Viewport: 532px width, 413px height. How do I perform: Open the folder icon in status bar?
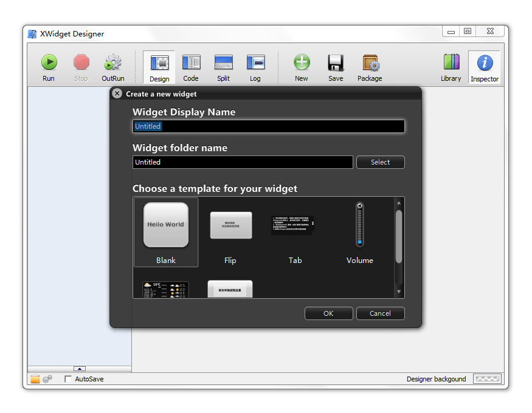tap(35, 379)
